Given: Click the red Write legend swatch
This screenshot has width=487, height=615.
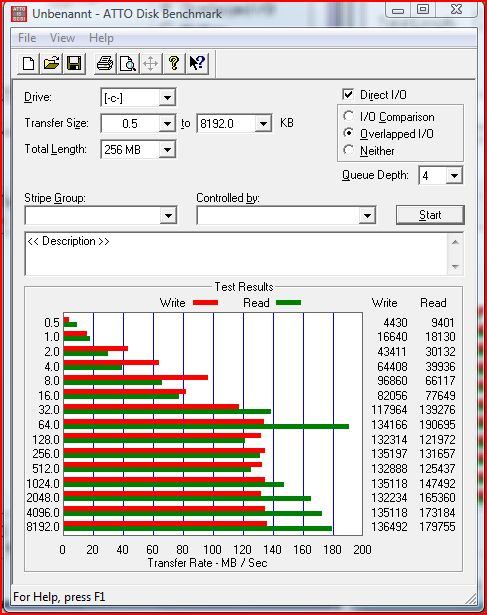Looking at the screenshot, I should 205,302.
